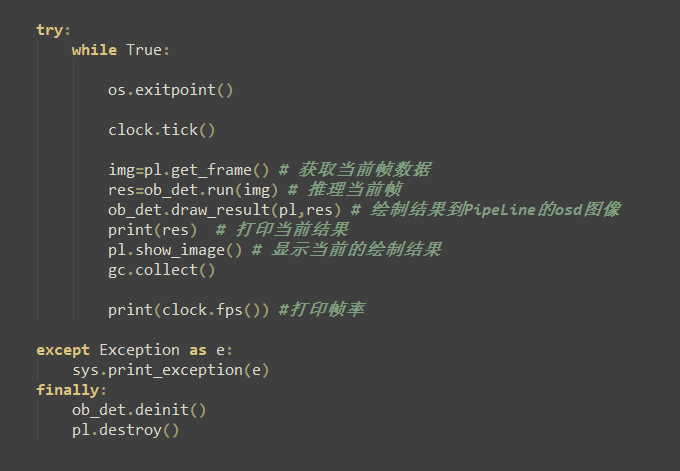Click the while True statement
The width and height of the screenshot is (680, 471).
click(121, 50)
